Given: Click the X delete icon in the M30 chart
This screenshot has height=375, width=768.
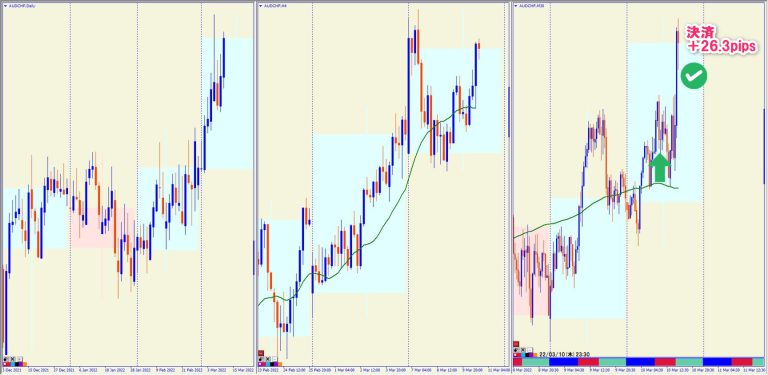Looking at the screenshot, I should (523, 350).
